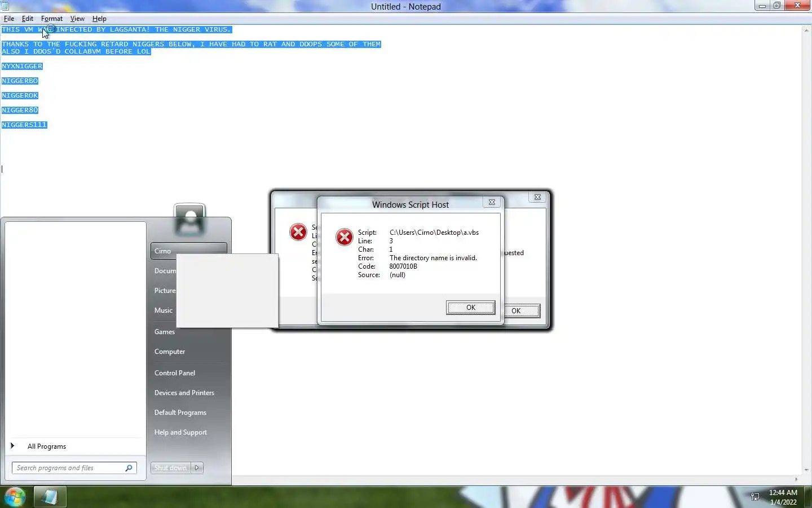The width and height of the screenshot is (812, 508).
Task: Open the Edit menu in Notepad
Action: tap(27, 19)
